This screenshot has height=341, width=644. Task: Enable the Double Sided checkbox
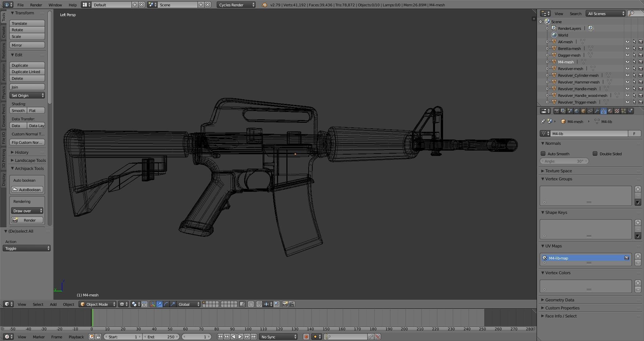(595, 154)
